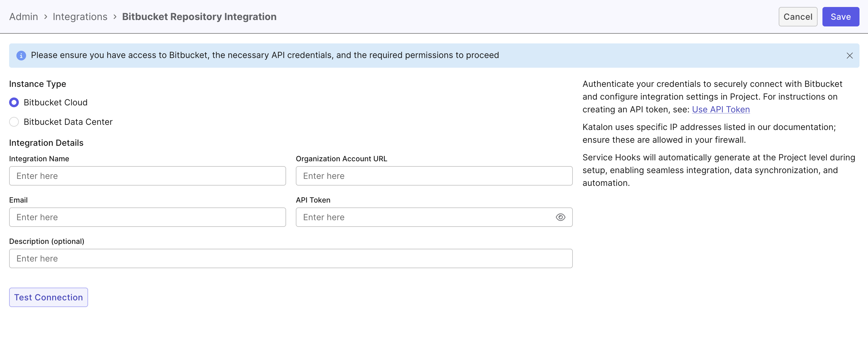Focus the API Token input field
Viewport: 868px width, 352px height.
434,217
